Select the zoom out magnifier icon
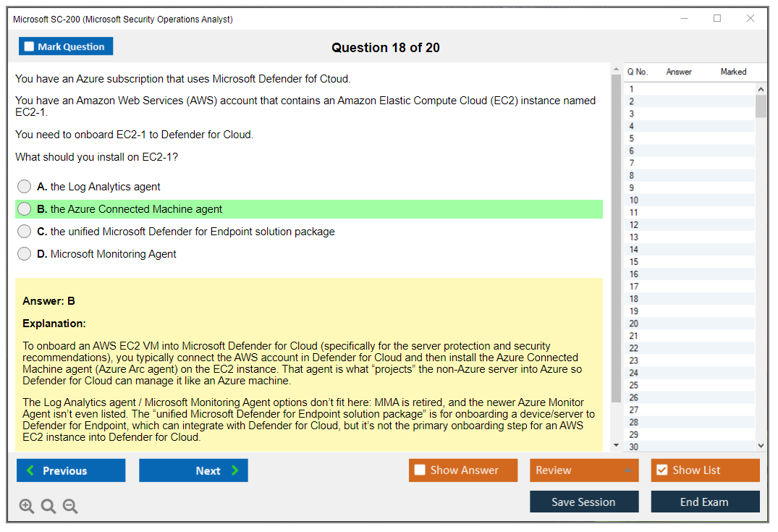Image resolution: width=778 pixels, height=532 pixels. (x=69, y=506)
